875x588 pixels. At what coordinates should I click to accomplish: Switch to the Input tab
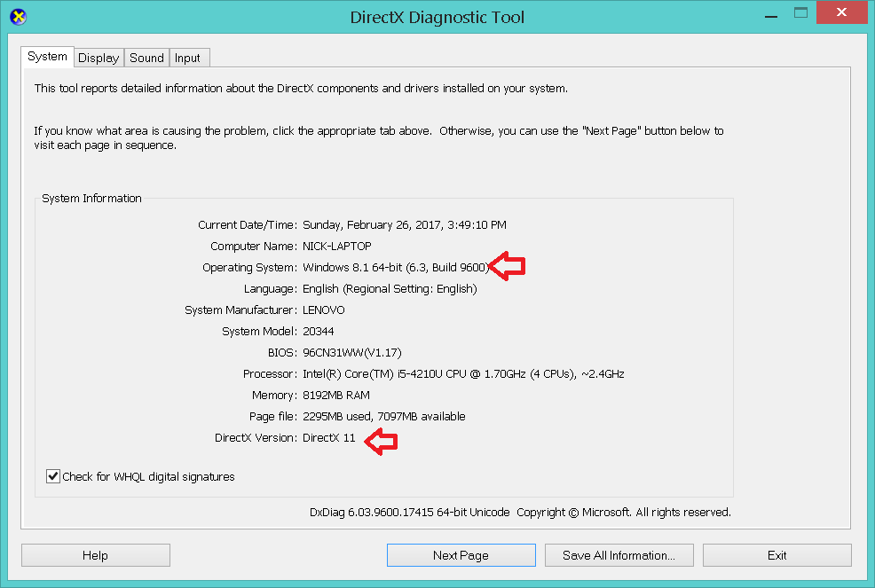click(x=187, y=58)
